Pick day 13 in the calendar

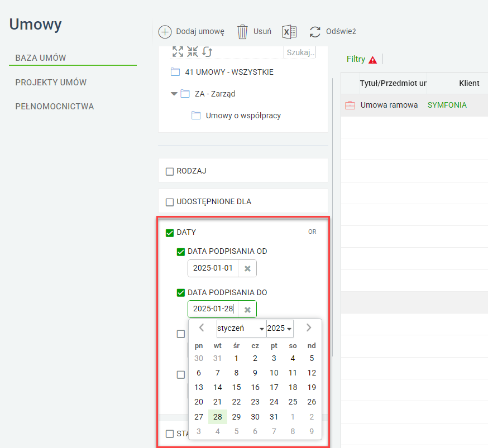[x=199, y=387]
